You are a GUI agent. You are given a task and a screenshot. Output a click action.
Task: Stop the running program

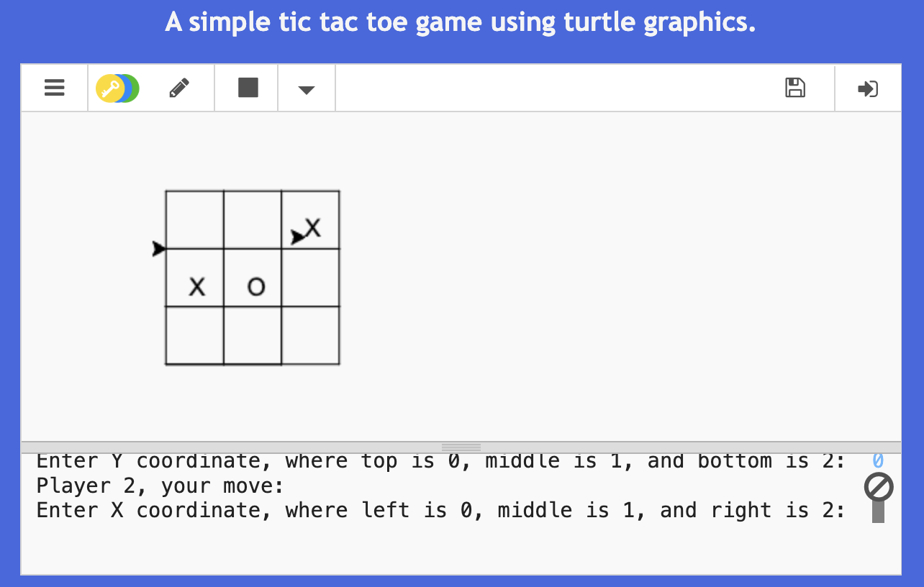click(248, 88)
